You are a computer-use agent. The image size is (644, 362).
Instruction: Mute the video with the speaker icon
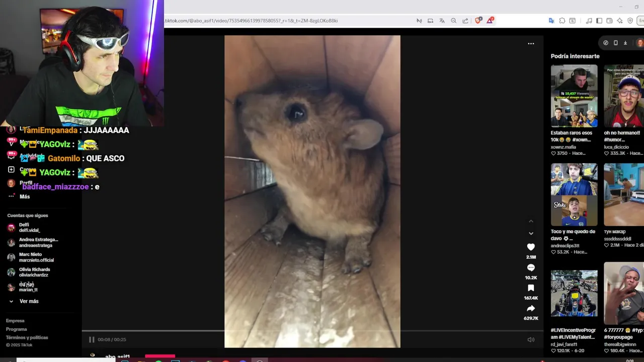coord(531,340)
